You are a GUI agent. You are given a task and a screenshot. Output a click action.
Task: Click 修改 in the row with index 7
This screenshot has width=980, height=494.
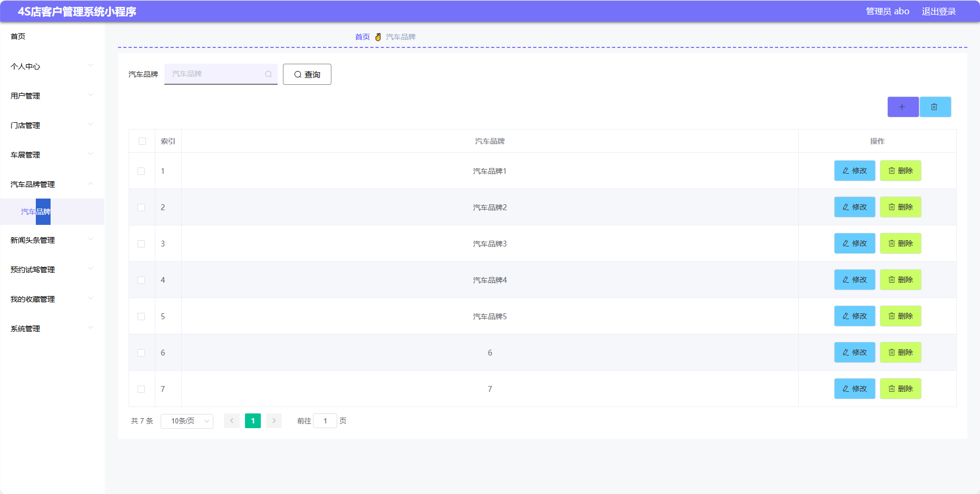click(x=855, y=389)
